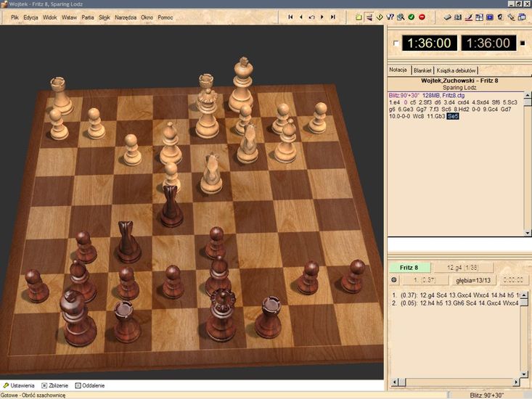Click the question mark hint icon

(x=390, y=16)
